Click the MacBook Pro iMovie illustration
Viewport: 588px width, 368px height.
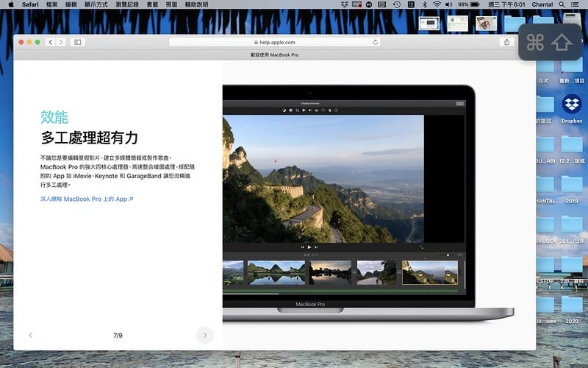tap(368, 203)
